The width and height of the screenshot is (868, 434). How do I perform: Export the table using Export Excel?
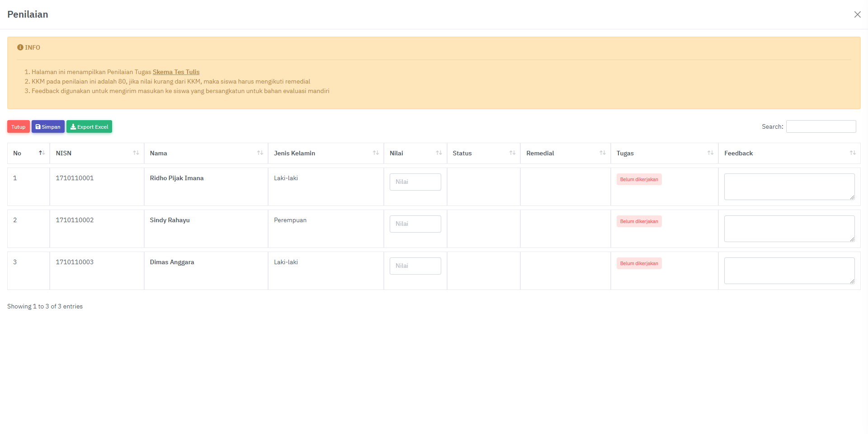click(89, 127)
